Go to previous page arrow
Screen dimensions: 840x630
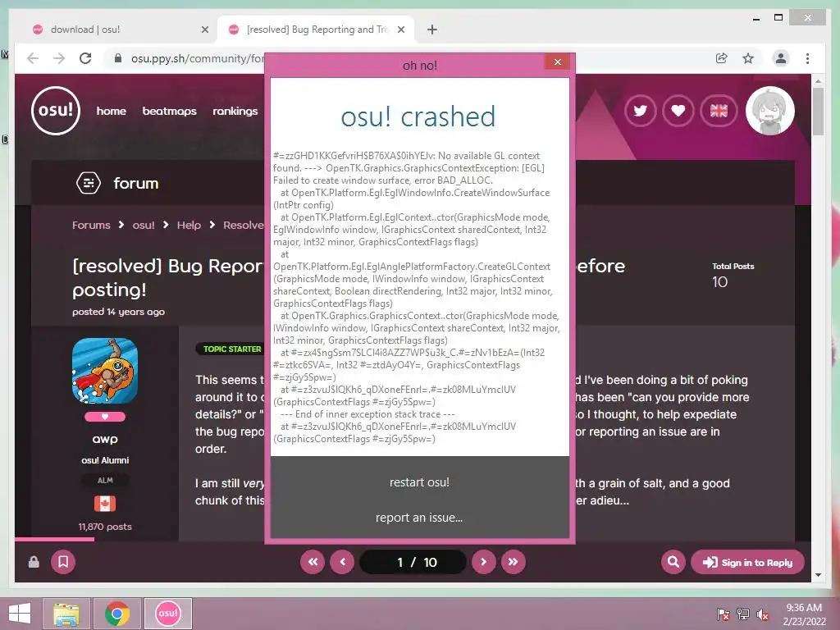tap(342, 561)
